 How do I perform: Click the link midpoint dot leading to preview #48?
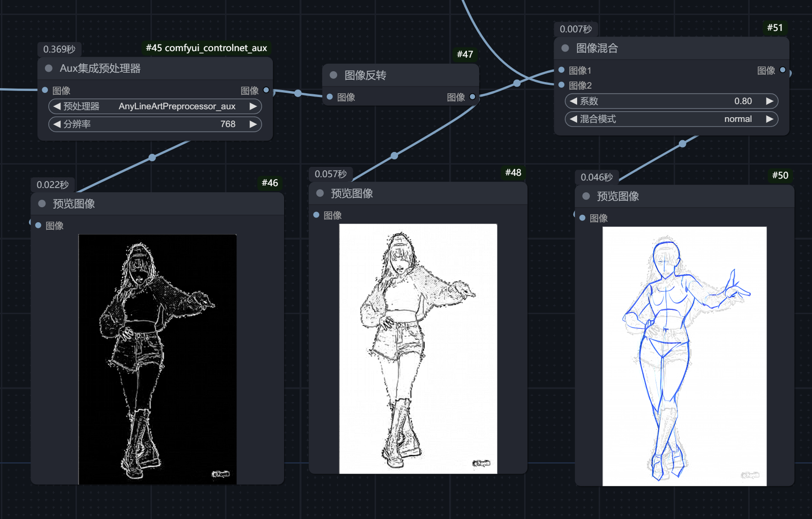click(394, 156)
